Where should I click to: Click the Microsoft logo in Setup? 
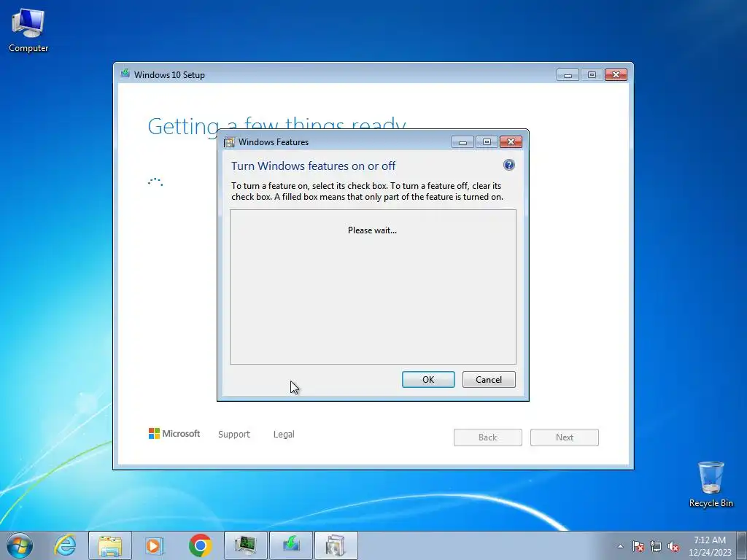(x=174, y=433)
